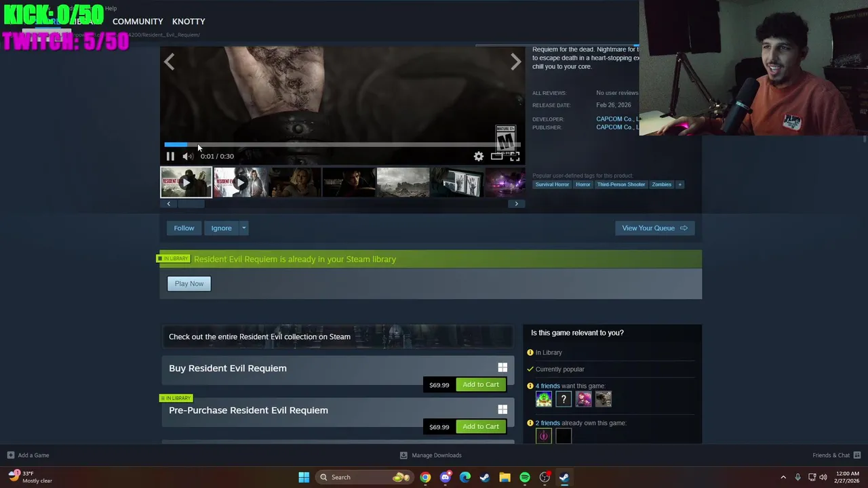Open 4 friends want this game link
868x488 pixels.
click(548, 386)
